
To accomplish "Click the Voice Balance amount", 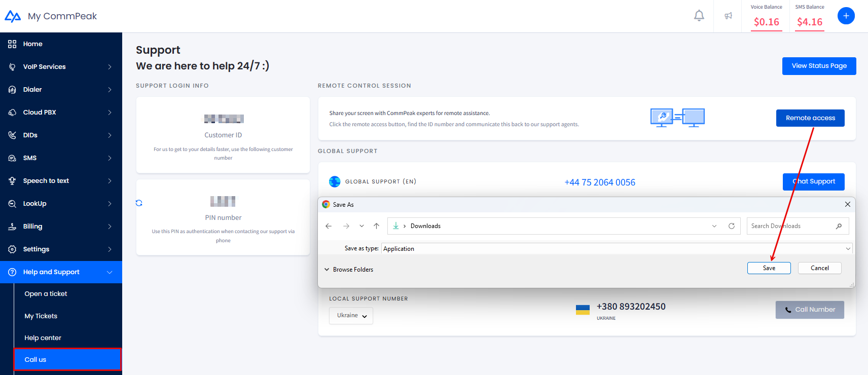I will pos(767,22).
